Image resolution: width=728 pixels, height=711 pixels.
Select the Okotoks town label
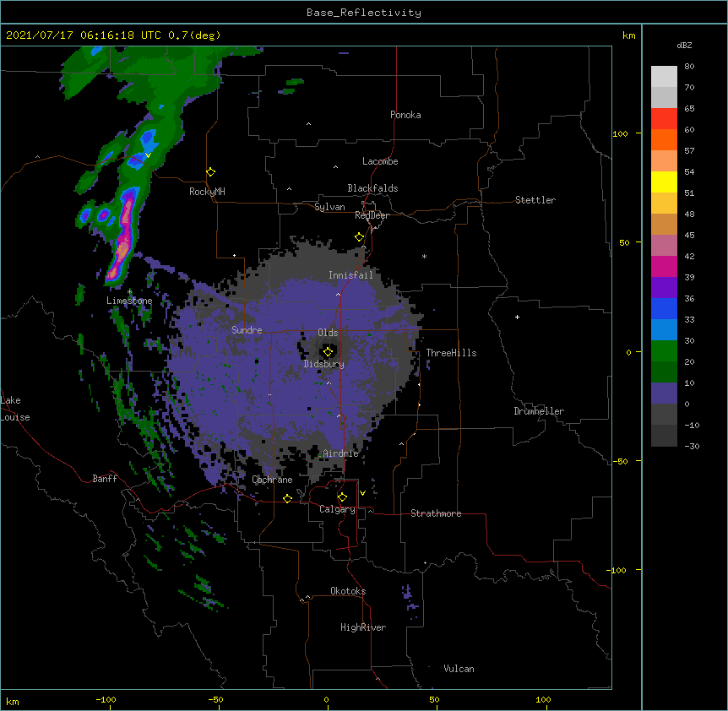coord(348,591)
